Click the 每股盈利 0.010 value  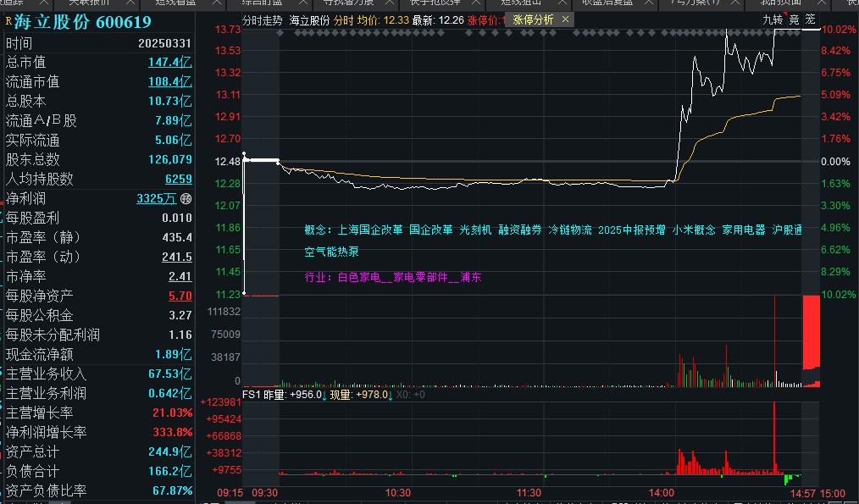(x=177, y=218)
